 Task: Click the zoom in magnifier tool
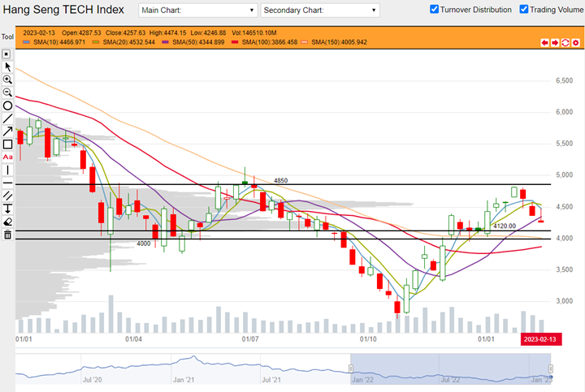[7, 80]
